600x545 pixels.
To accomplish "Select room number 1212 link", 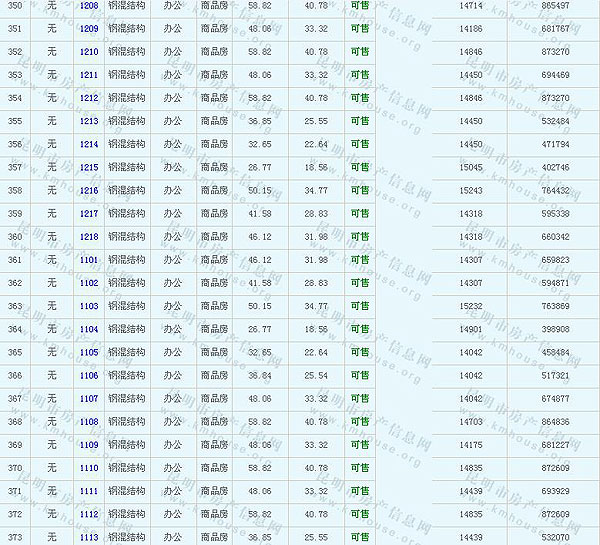I will 89,98.
